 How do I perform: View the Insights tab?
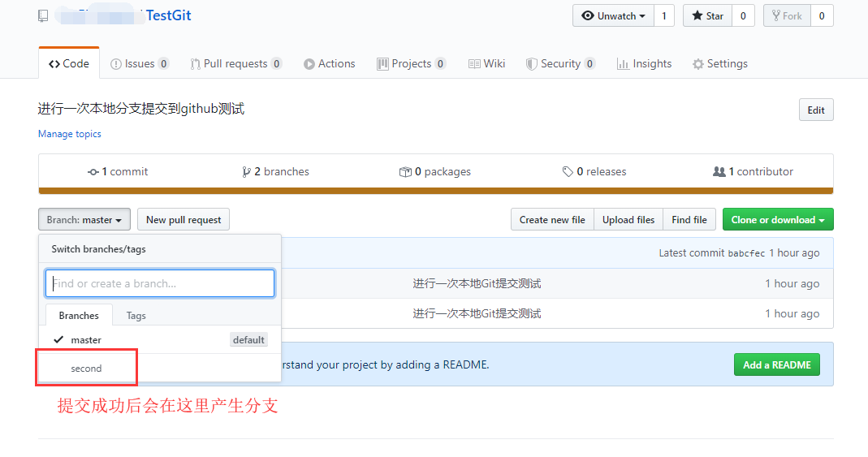point(645,63)
